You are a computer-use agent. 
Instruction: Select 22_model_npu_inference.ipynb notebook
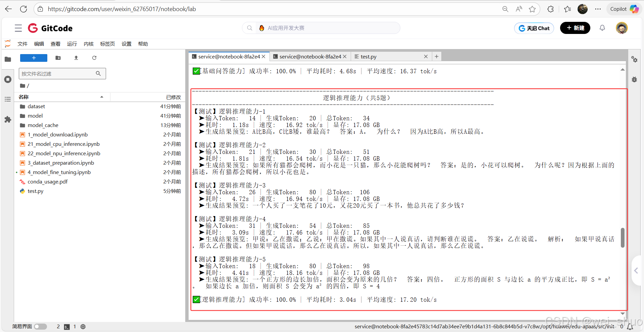pos(100,153)
